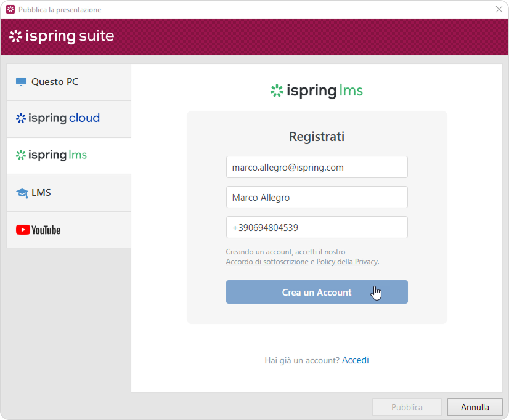Click the blue iSpring Cloud logo icon

coord(21,118)
